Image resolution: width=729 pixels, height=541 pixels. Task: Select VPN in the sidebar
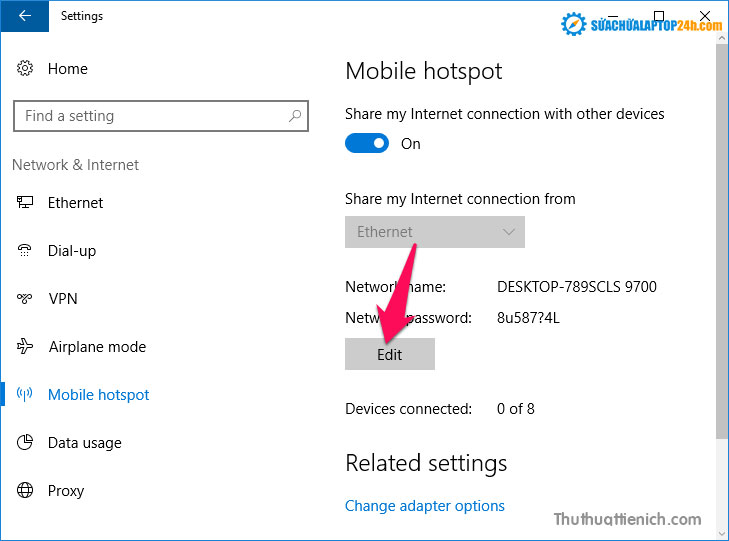(62, 299)
